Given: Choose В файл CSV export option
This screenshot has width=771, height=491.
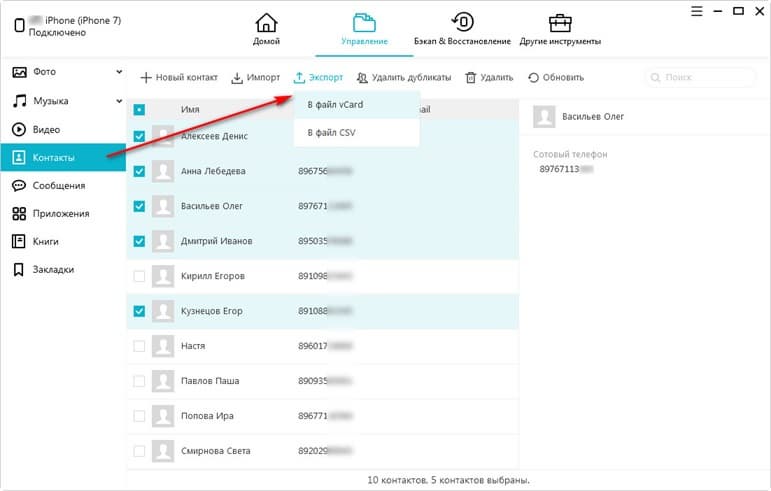Looking at the screenshot, I should click(357, 133).
